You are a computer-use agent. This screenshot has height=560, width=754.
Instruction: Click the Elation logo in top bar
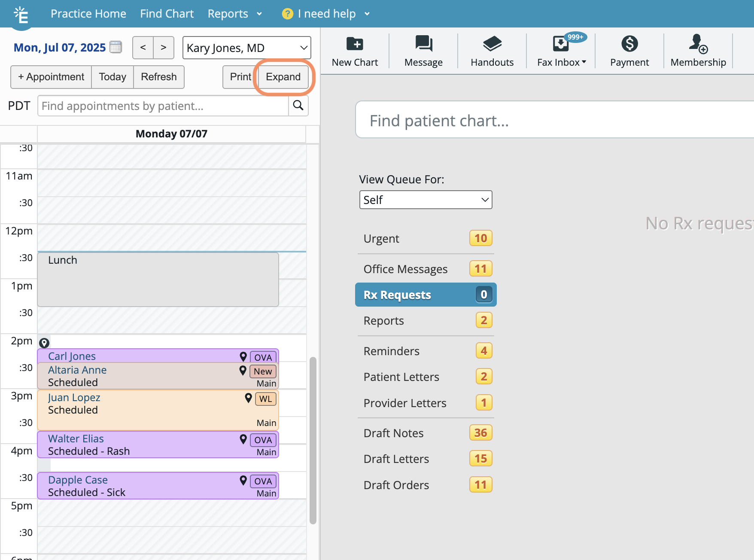[21, 15]
